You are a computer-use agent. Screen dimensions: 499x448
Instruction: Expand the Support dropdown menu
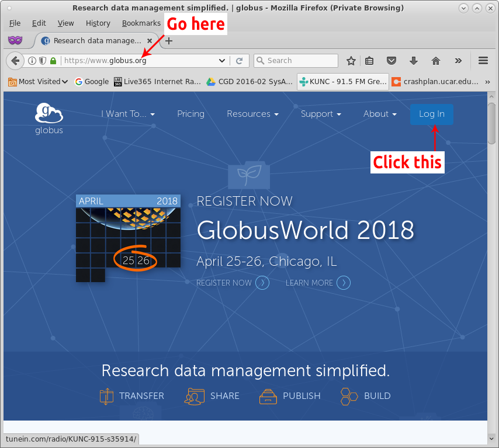click(x=321, y=114)
